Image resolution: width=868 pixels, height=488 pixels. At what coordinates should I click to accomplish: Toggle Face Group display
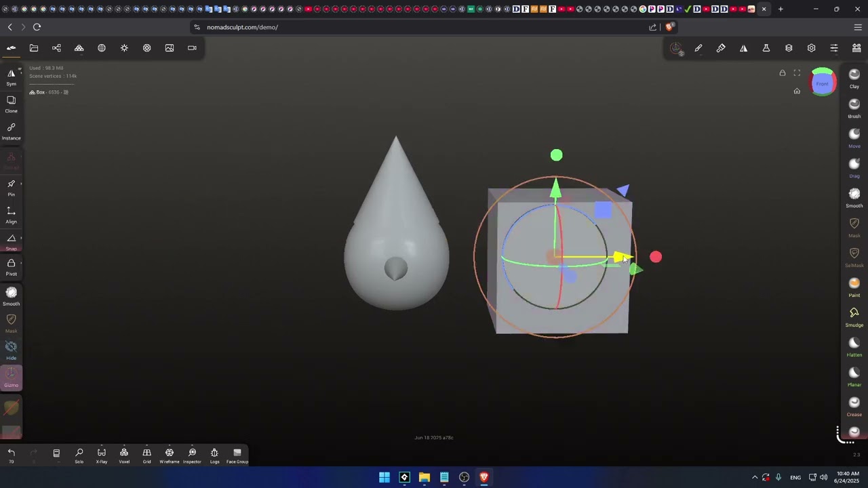(x=237, y=455)
